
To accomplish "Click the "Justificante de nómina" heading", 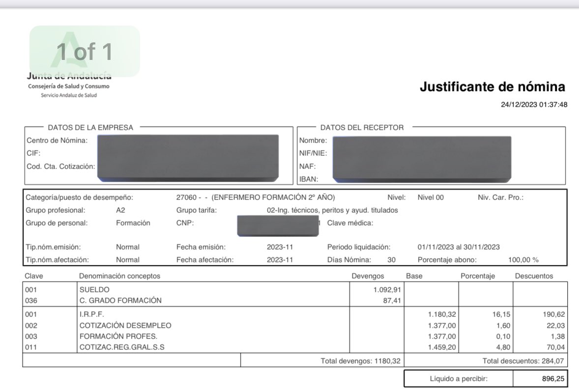I will pos(492,86).
